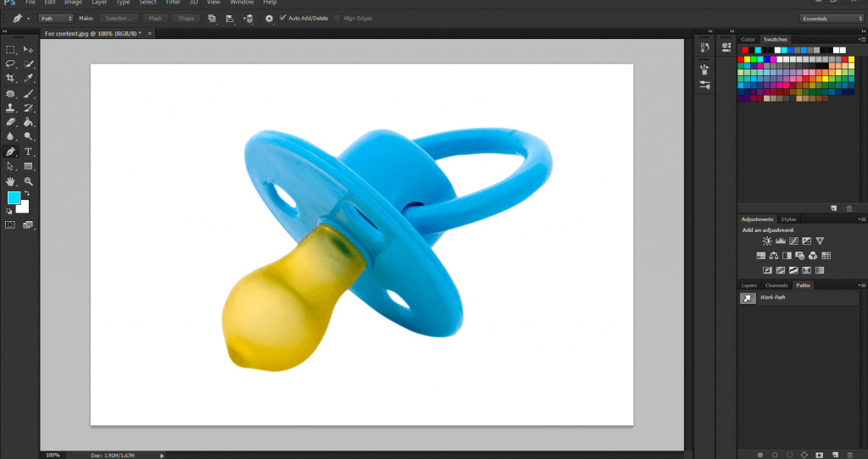The height and width of the screenshot is (459, 868).
Task: Add a Curves adjustment
Action: click(x=793, y=241)
